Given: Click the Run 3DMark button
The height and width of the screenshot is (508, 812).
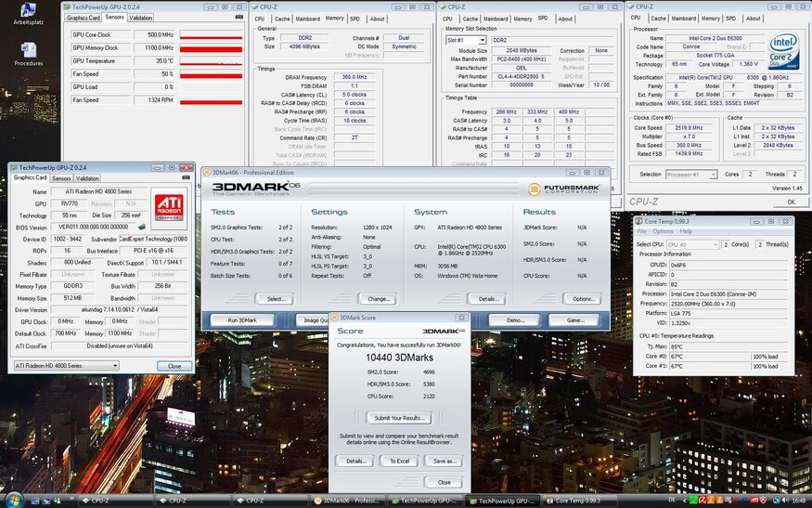Looking at the screenshot, I should click(x=242, y=320).
